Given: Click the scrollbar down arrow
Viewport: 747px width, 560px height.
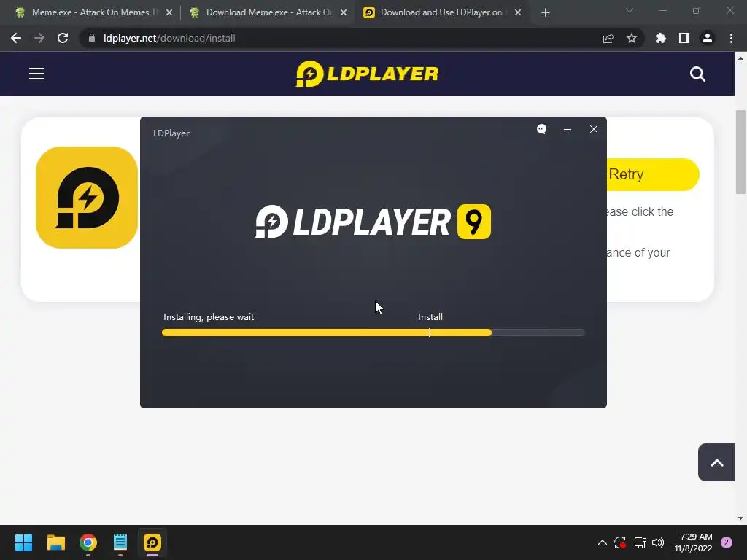Looking at the screenshot, I should coord(740,518).
